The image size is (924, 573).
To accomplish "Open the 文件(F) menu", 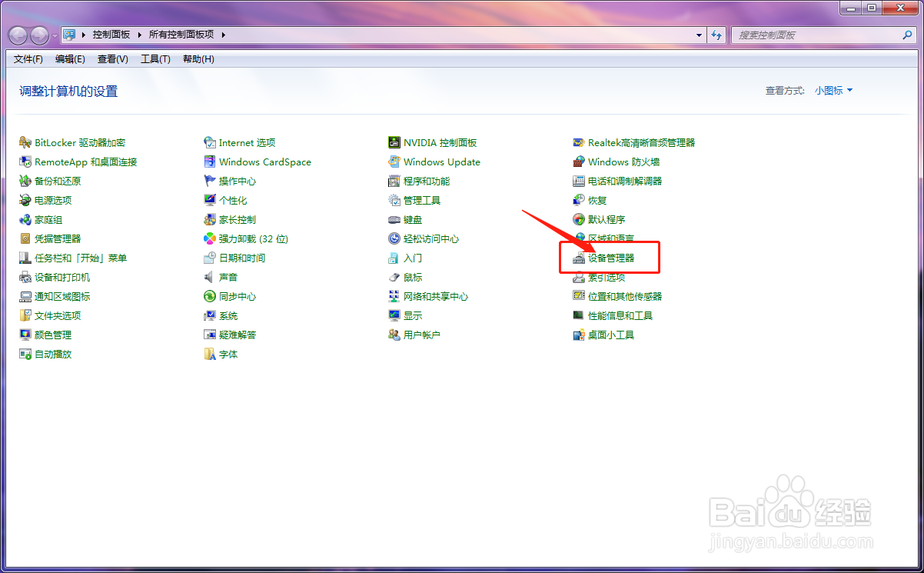I will [x=28, y=59].
